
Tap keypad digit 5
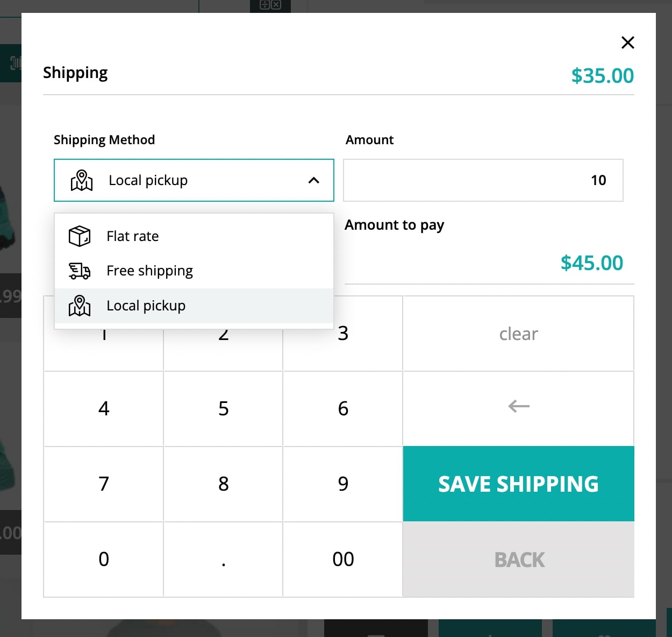(223, 409)
